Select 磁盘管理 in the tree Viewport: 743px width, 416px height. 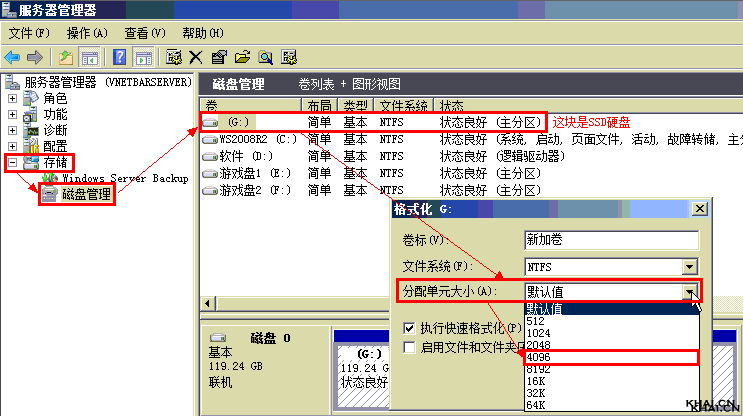86,194
